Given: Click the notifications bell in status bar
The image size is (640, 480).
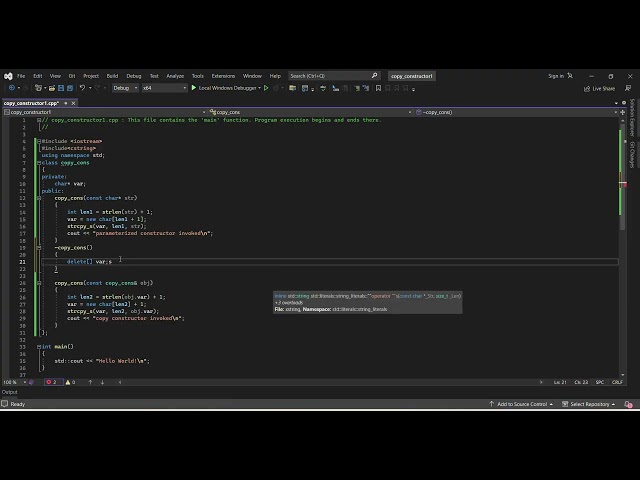Looking at the screenshot, I should point(629,404).
